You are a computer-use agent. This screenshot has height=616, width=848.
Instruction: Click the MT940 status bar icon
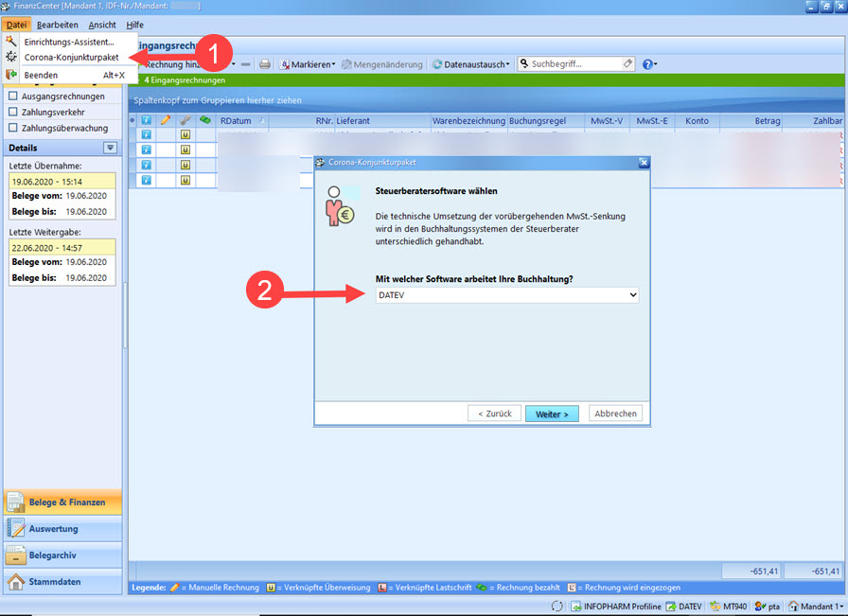[728, 606]
